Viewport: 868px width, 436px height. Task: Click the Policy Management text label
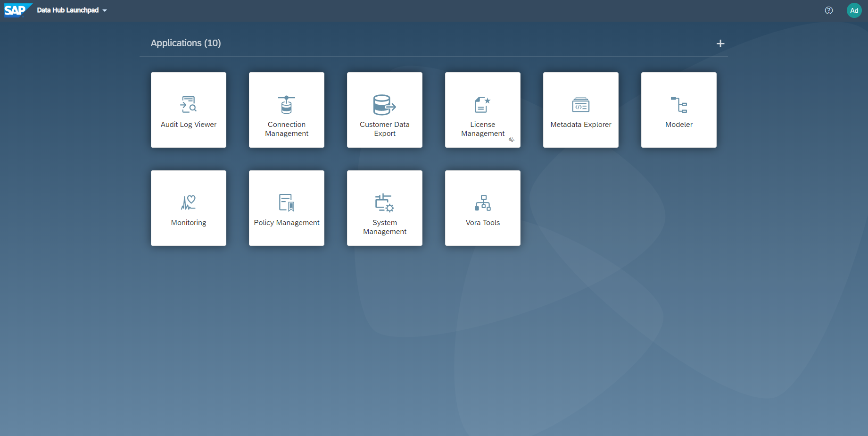tap(287, 223)
